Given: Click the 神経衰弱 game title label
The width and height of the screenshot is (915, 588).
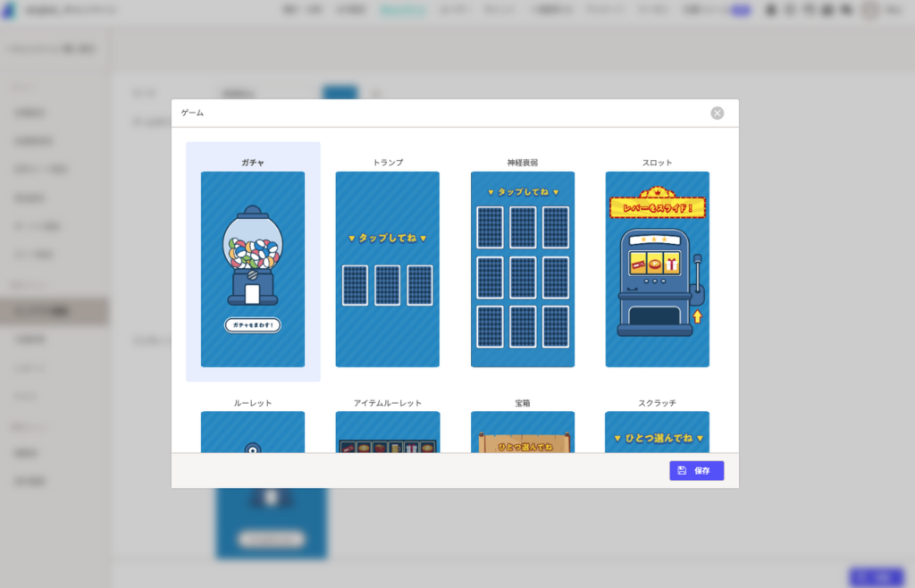Looking at the screenshot, I should [523, 163].
